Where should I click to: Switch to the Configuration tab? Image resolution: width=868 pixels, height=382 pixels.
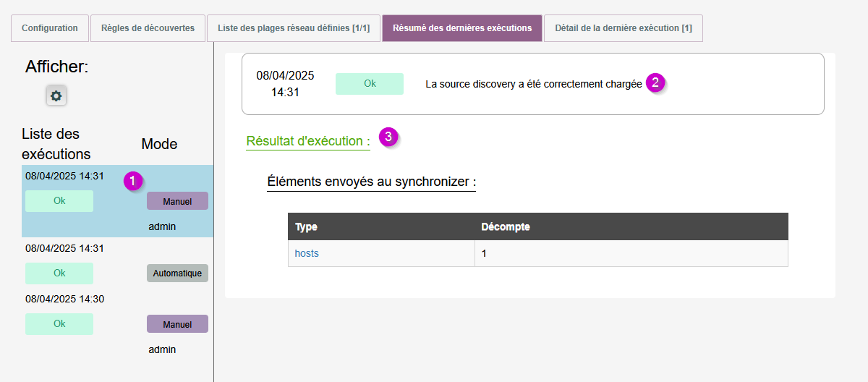[x=50, y=28]
